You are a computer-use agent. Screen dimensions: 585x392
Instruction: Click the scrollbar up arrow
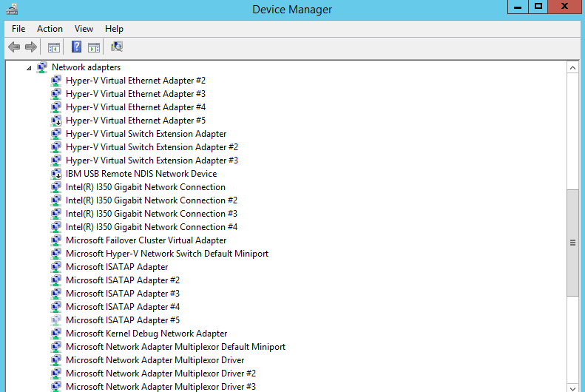point(572,68)
